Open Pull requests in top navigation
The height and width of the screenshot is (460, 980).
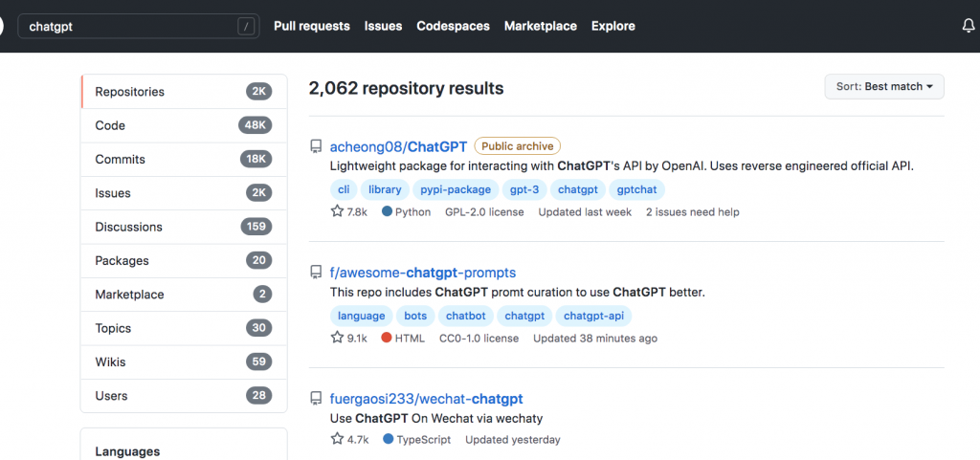click(312, 26)
